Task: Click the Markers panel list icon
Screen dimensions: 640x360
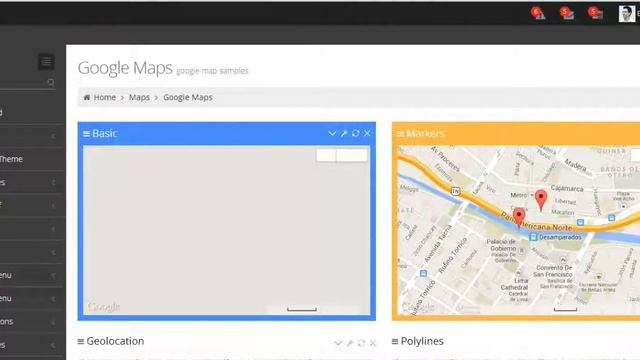Action: click(x=401, y=133)
